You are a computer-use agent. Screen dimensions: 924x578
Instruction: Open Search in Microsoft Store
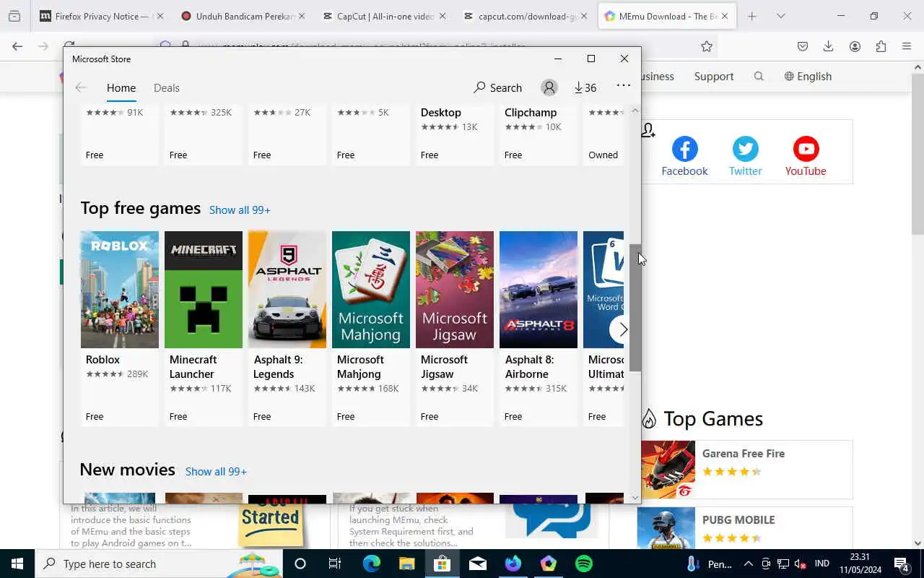tap(497, 87)
